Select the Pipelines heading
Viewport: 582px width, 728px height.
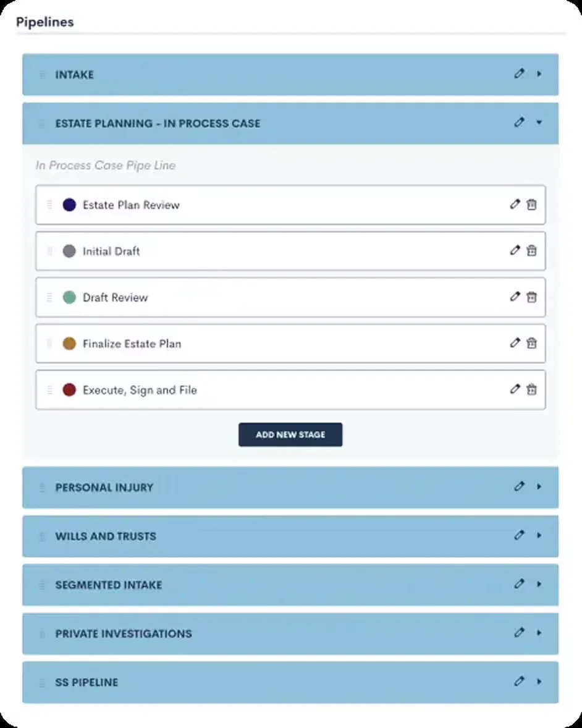click(45, 22)
